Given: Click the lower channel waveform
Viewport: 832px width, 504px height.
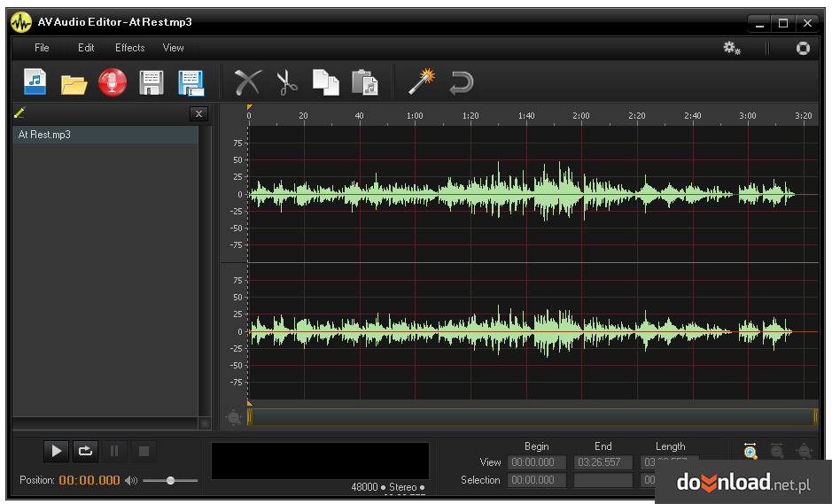Looking at the screenshot, I should (533, 331).
